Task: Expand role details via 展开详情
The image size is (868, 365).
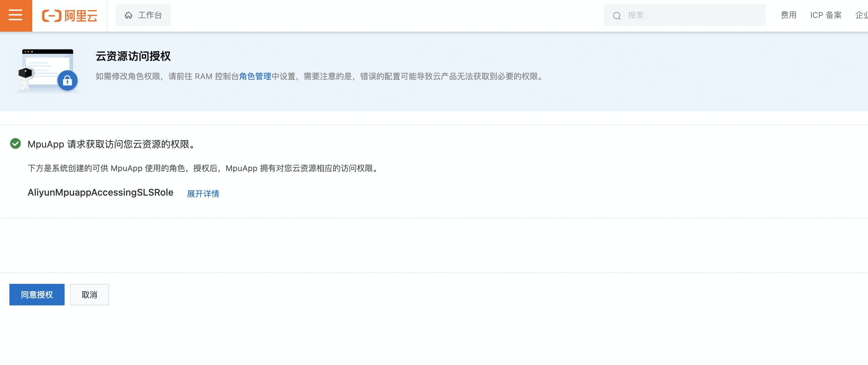Action: coord(203,194)
